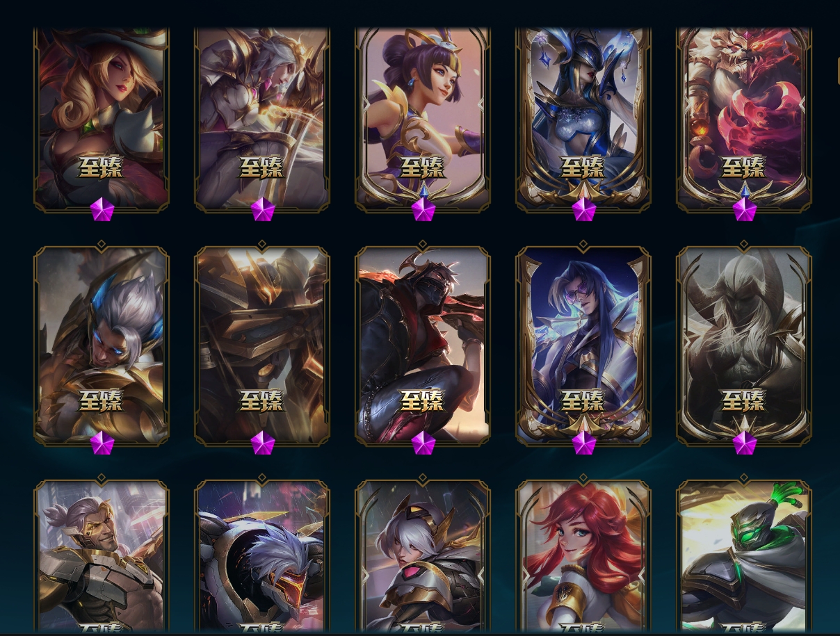Open the blonde witch with white hat skin

102,119
